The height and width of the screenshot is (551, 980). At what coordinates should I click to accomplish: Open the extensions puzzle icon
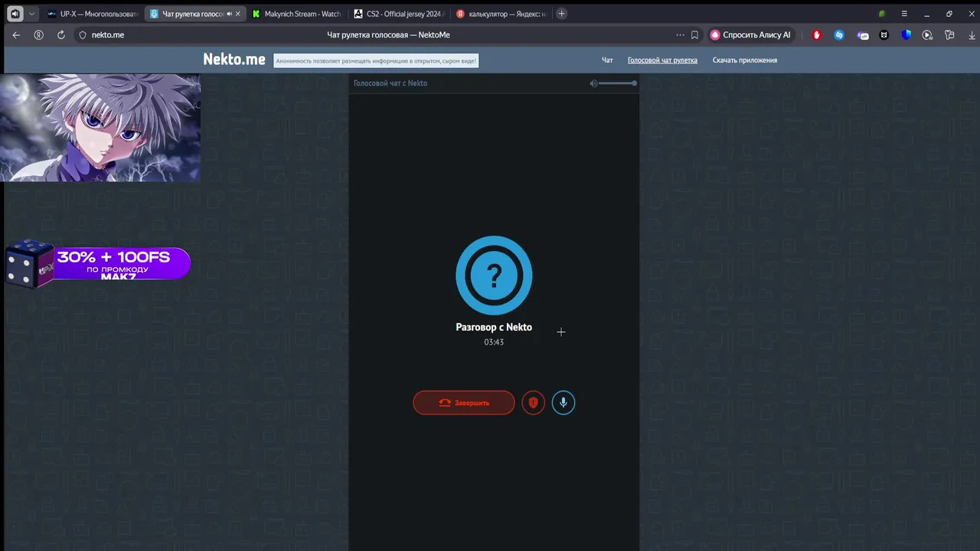(x=949, y=35)
